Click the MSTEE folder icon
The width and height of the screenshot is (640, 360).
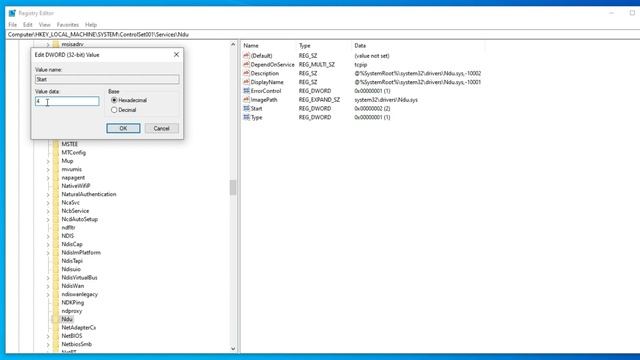tap(56, 144)
